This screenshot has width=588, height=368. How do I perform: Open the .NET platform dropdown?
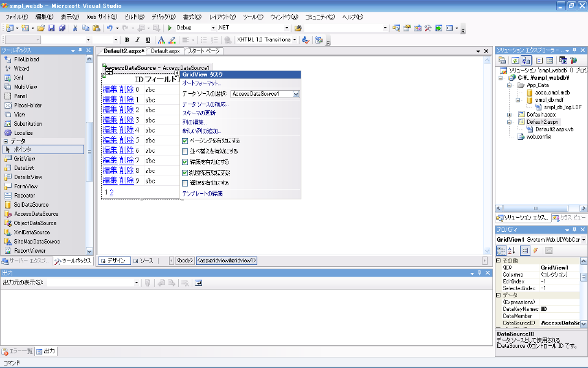pos(287,28)
